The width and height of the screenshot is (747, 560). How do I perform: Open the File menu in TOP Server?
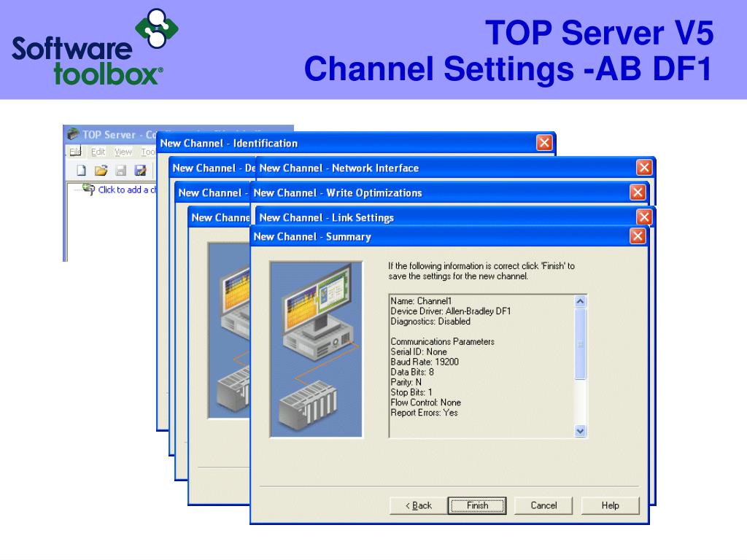(x=75, y=152)
